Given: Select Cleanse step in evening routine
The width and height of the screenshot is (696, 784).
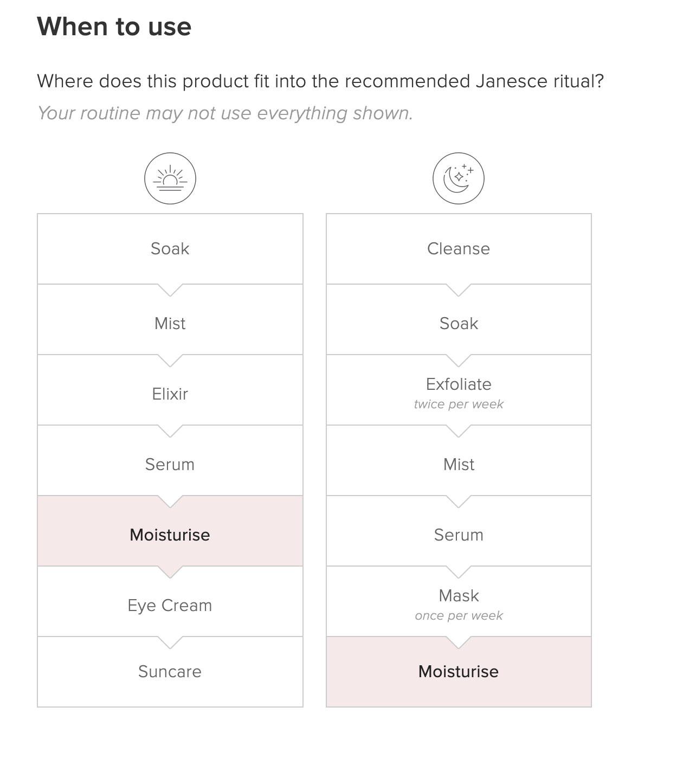Looking at the screenshot, I should pyautogui.click(x=459, y=249).
